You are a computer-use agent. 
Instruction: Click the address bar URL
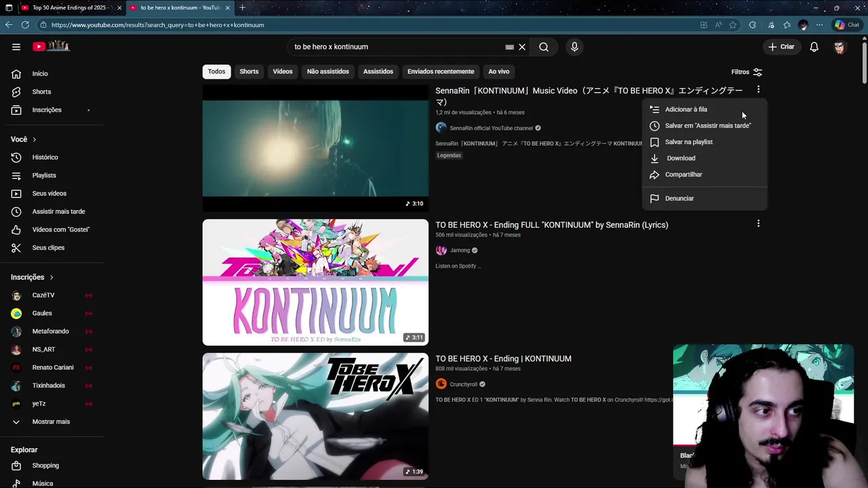point(157,25)
